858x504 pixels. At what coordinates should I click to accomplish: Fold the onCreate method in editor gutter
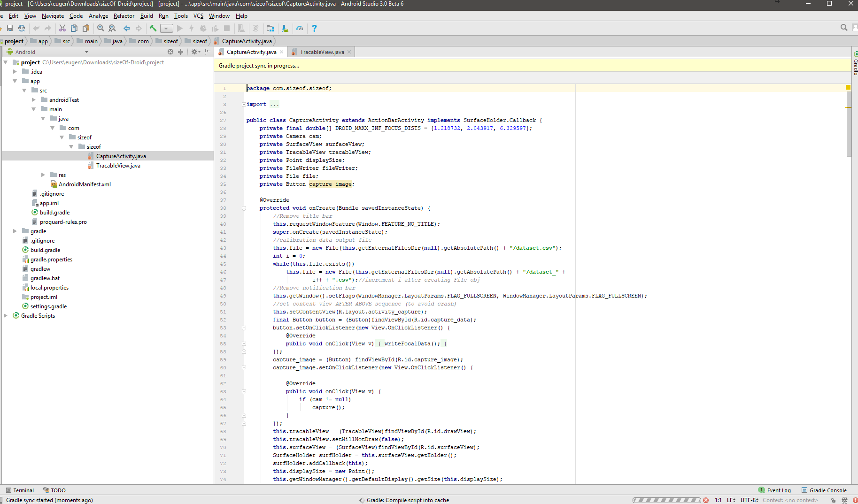tap(244, 208)
